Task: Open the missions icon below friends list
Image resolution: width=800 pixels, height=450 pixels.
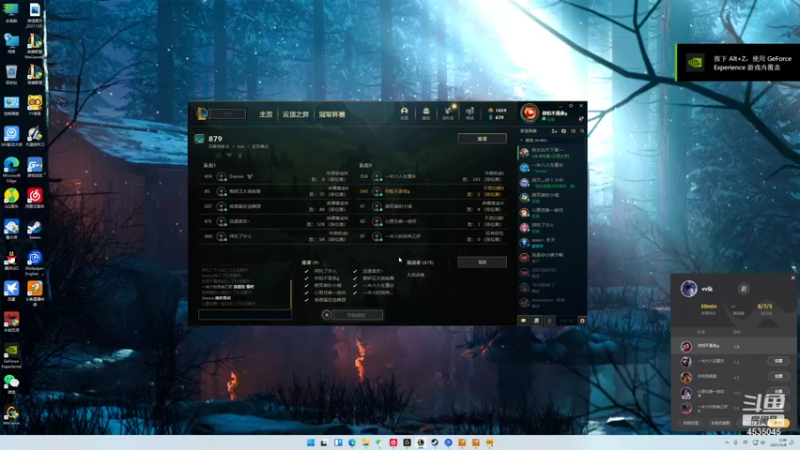Action: 536,320
